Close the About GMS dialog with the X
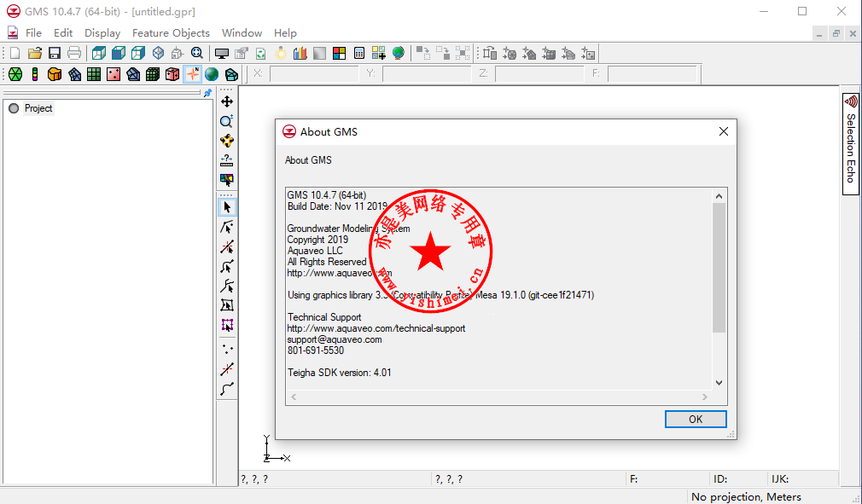Screen dimensions: 862x504 coord(724,132)
